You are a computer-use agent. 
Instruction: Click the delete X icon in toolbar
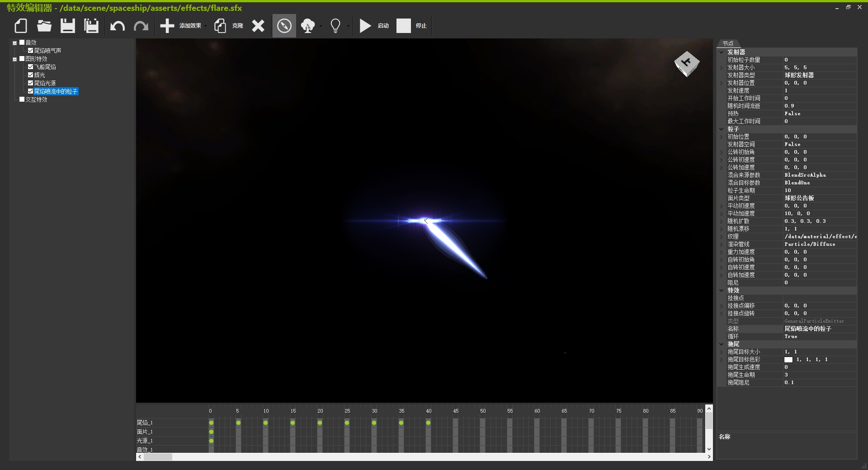258,26
